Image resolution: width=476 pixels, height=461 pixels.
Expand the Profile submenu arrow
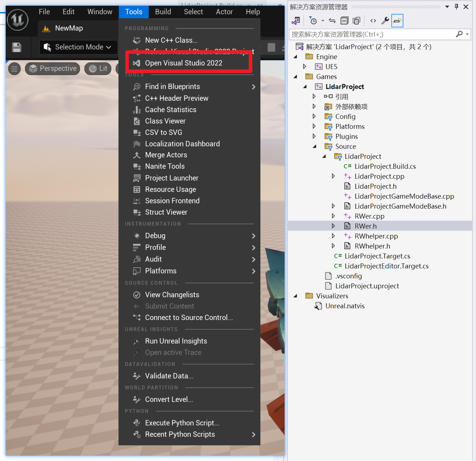point(254,248)
